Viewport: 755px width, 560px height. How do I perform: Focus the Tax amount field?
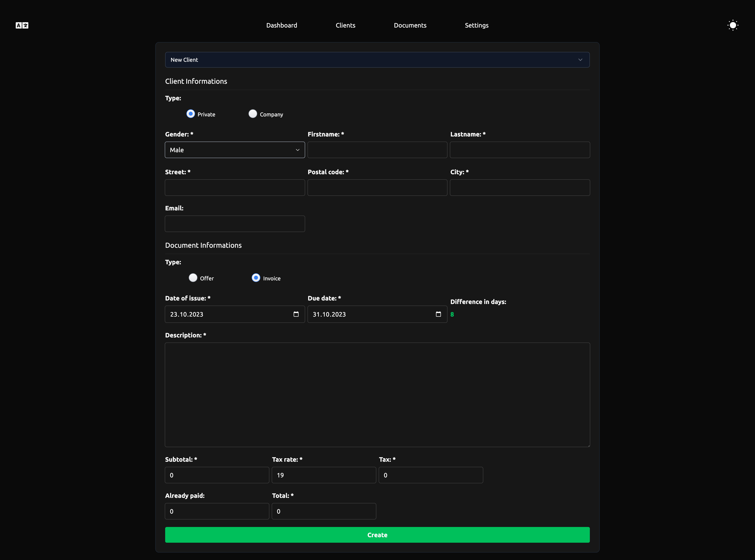click(431, 475)
